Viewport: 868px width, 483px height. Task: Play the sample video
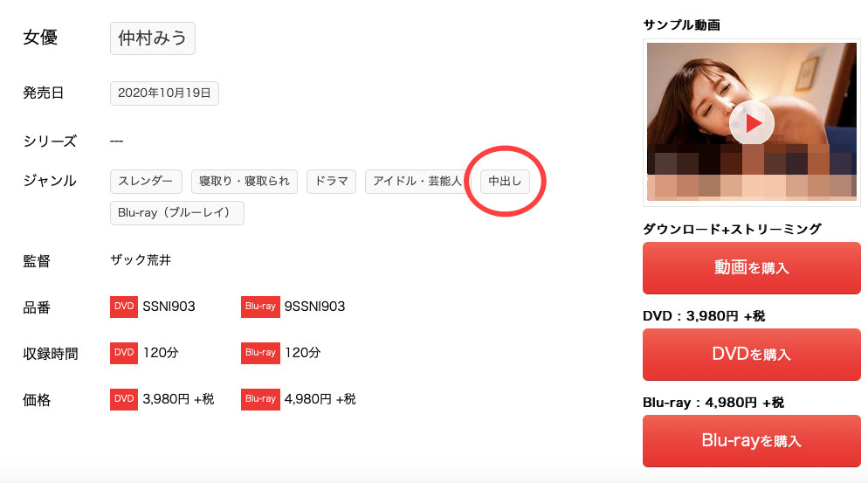coord(752,123)
